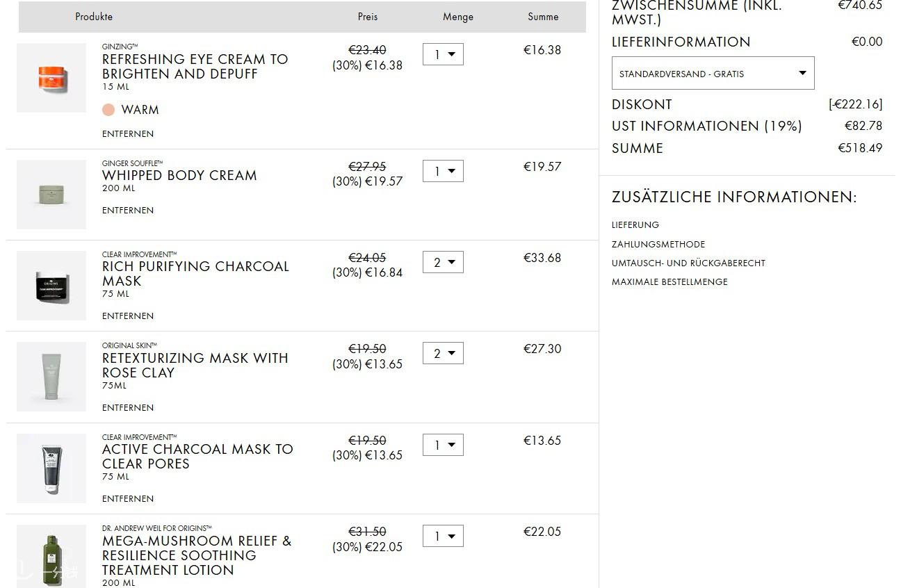Open the Rose Clay mask tube thumbnail

(51, 377)
